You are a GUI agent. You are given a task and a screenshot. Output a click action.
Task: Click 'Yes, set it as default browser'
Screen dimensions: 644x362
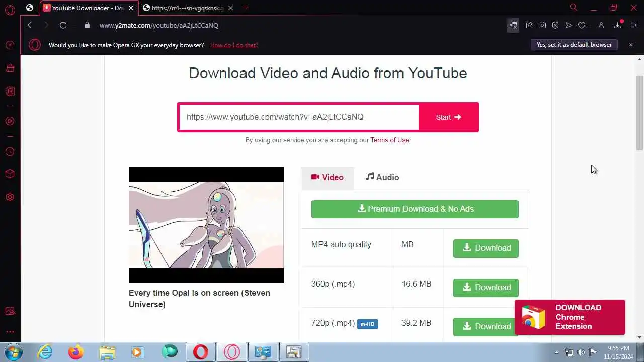click(x=574, y=45)
